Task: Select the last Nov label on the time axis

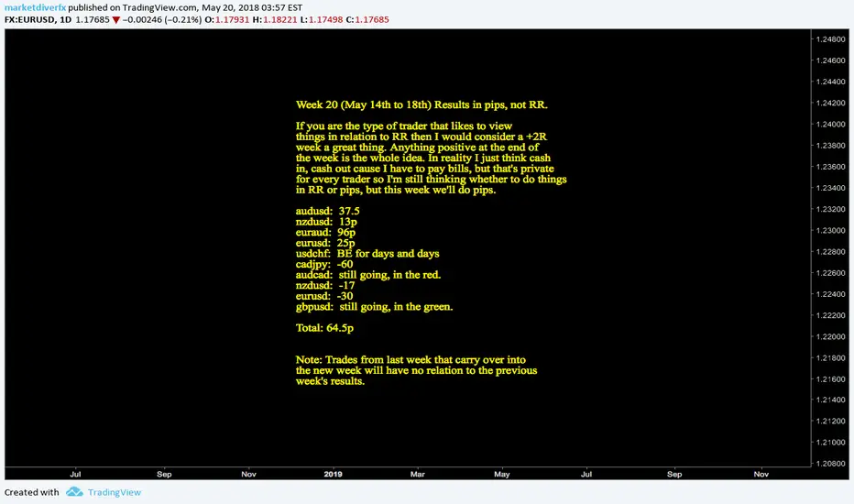Action: (761, 474)
